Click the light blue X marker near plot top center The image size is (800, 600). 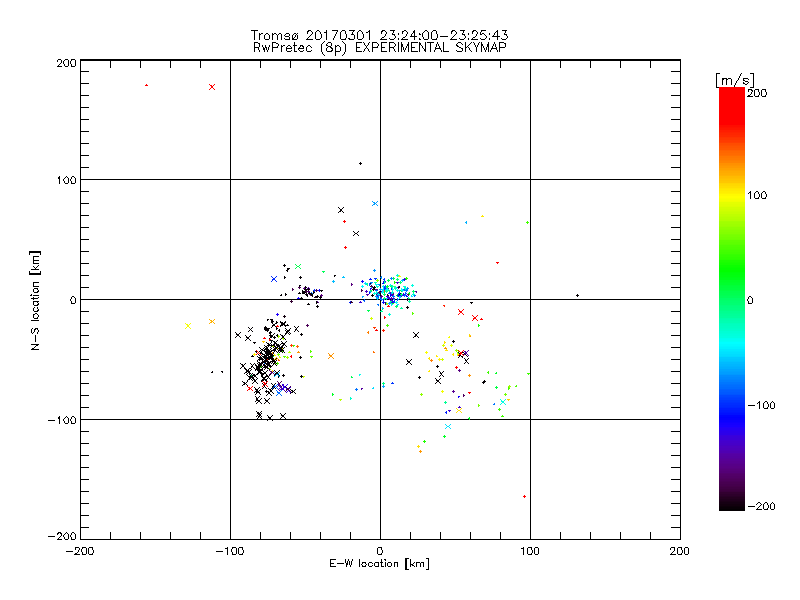click(375, 204)
